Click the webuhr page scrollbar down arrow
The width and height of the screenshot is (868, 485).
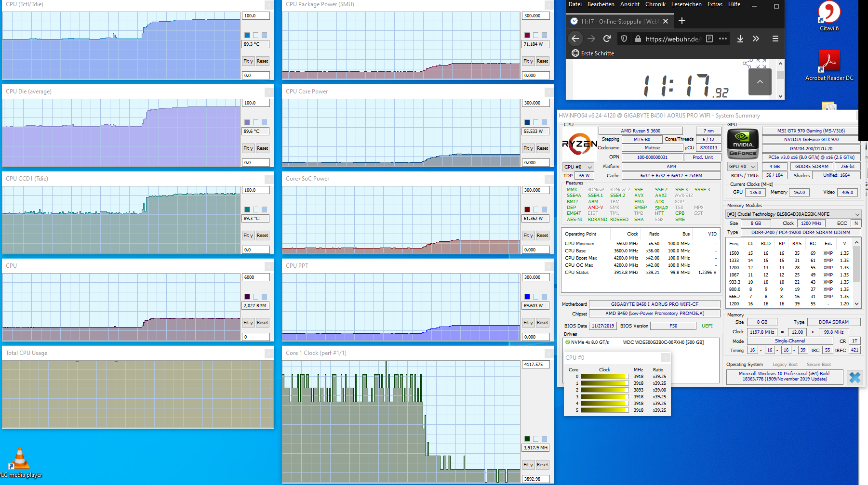pyautogui.click(x=780, y=96)
